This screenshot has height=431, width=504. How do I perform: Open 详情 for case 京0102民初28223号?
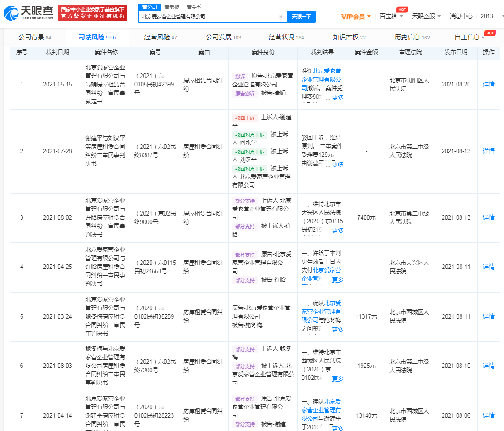[x=489, y=416]
